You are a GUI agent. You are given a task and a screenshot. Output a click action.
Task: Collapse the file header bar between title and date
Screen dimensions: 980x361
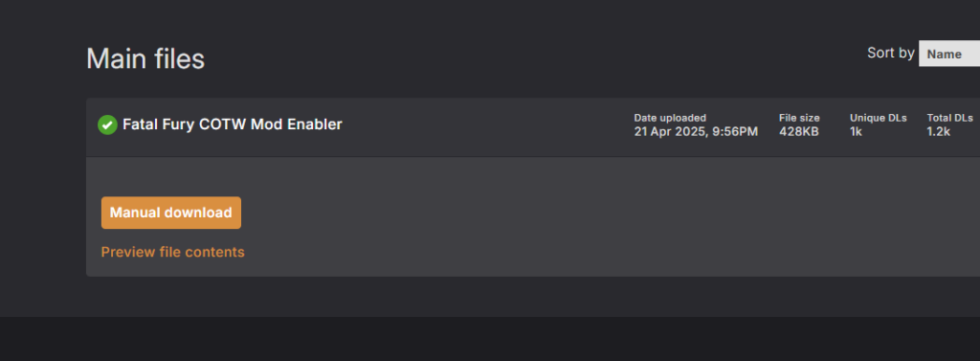[x=487, y=127]
